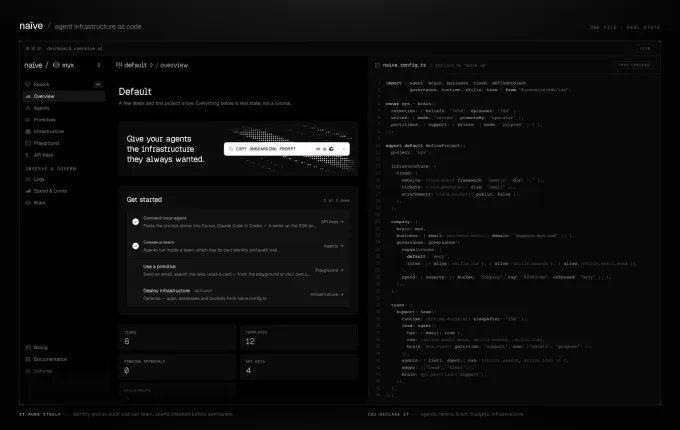Click the Playground icon in sidebar
The width and height of the screenshot is (680, 430).
(x=28, y=143)
